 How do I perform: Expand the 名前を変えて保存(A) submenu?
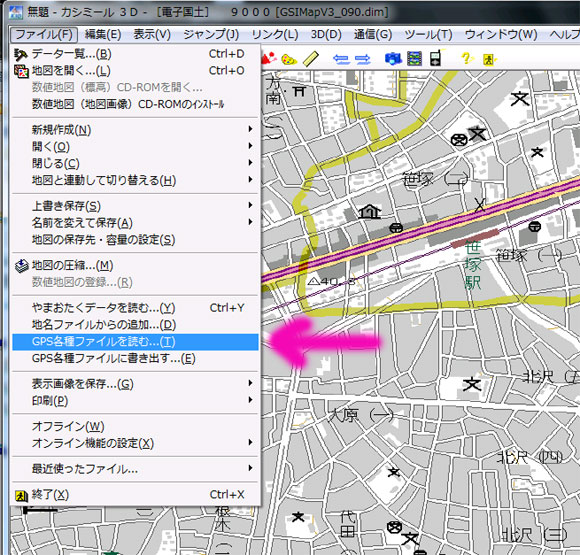(135, 223)
